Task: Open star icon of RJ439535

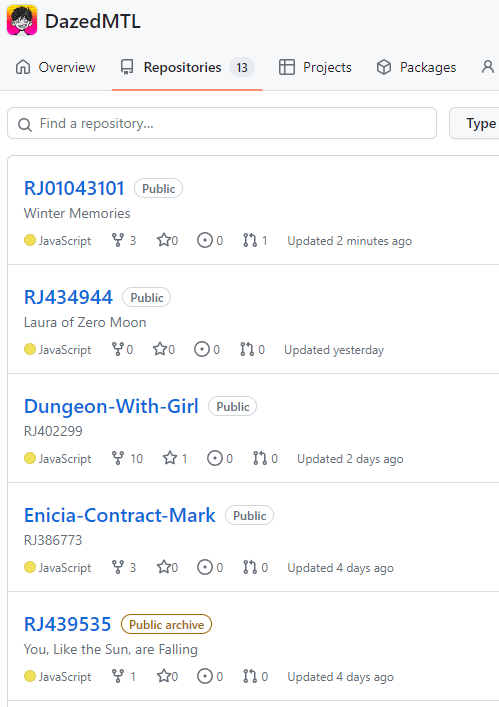Action: click(164, 676)
